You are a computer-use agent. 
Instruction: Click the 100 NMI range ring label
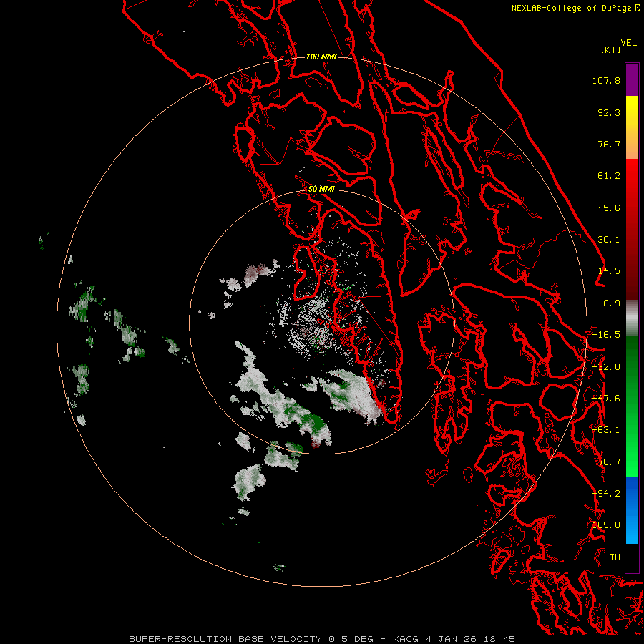click(x=321, y=57)
